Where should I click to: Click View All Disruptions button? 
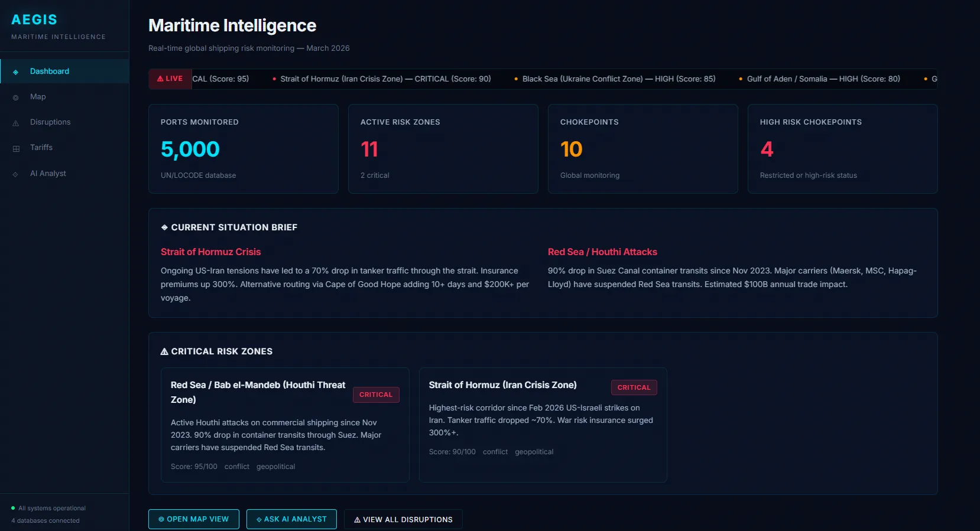403,520
